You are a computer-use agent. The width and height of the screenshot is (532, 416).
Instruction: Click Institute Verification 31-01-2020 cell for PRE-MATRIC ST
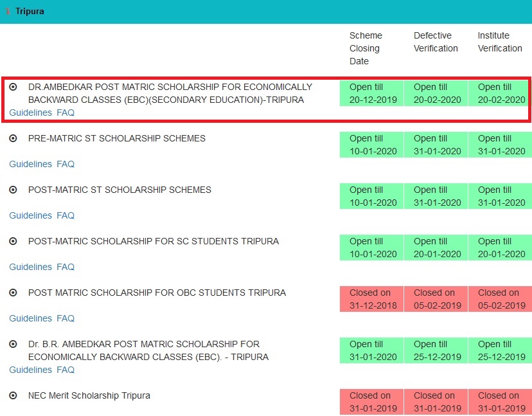click(500, 145)
